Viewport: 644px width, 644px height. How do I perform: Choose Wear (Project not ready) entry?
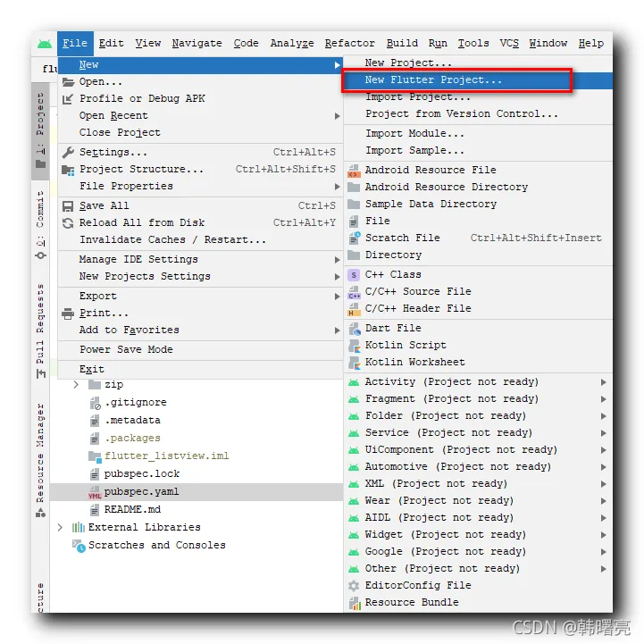click(478, 501)
